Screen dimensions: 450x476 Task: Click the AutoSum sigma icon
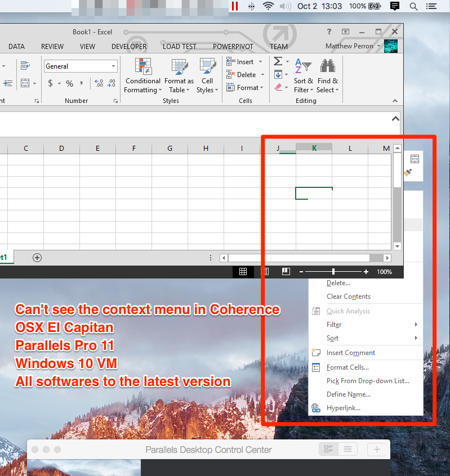(x=277, y=61)
